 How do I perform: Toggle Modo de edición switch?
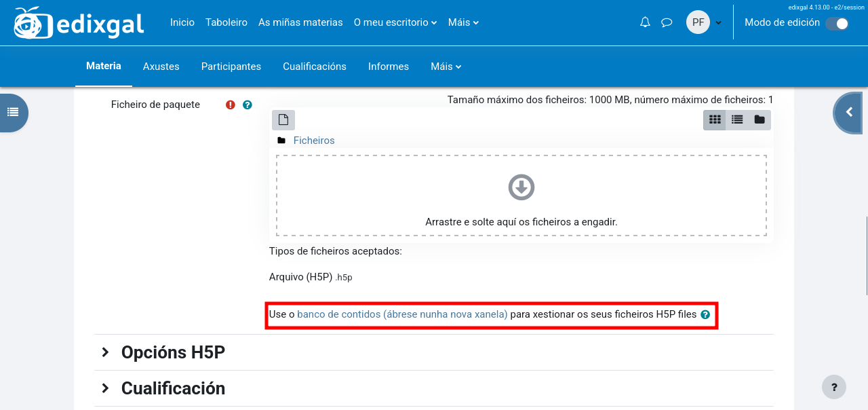tap(837, 23)
